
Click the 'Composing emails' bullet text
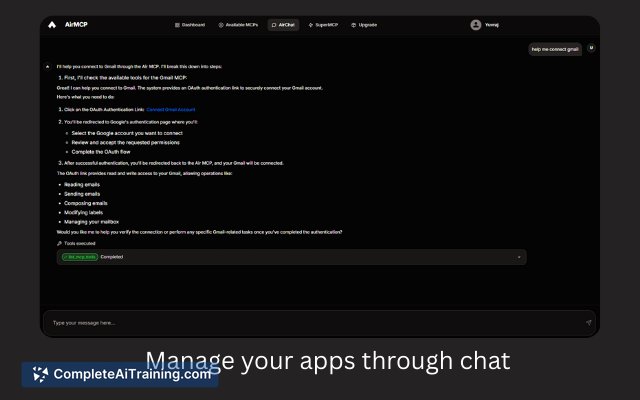pyautogui.click(x=86, y=203)
